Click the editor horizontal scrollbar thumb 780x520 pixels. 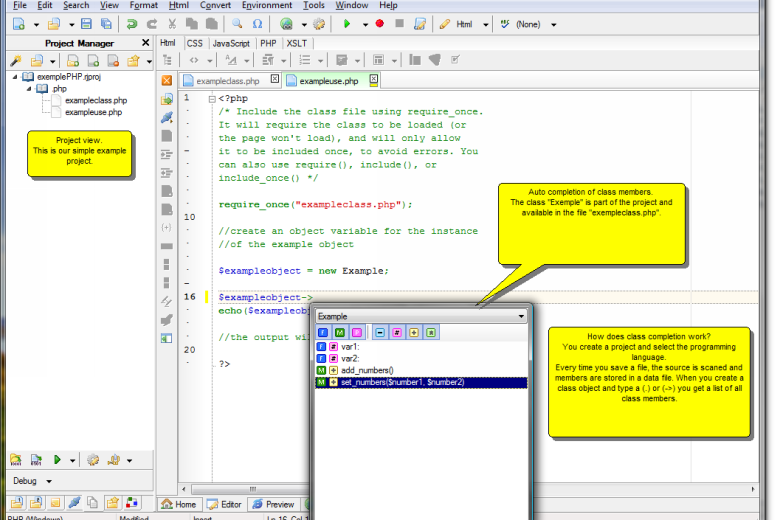(253, 489)
